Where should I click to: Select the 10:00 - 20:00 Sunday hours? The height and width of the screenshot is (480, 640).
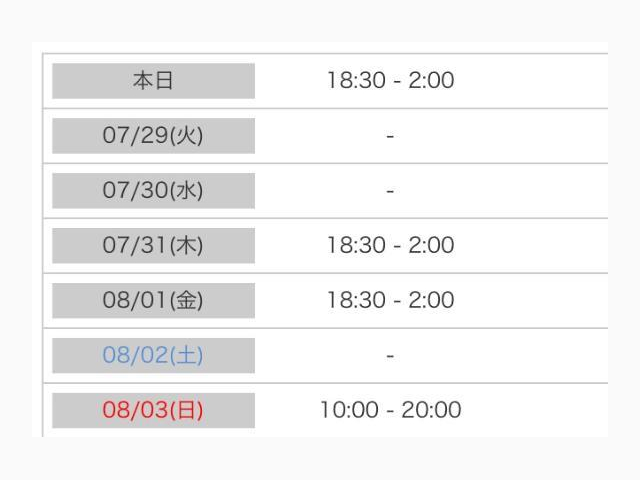[x=391, y=410]
